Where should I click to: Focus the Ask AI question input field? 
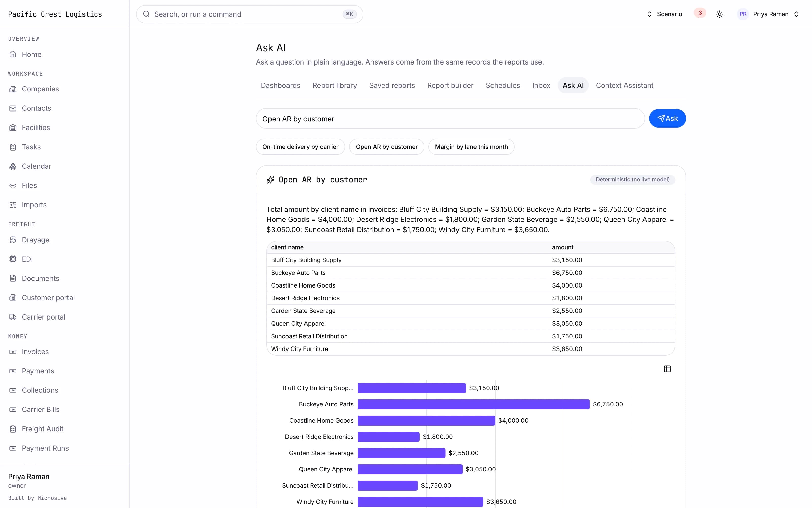[450, 119]
